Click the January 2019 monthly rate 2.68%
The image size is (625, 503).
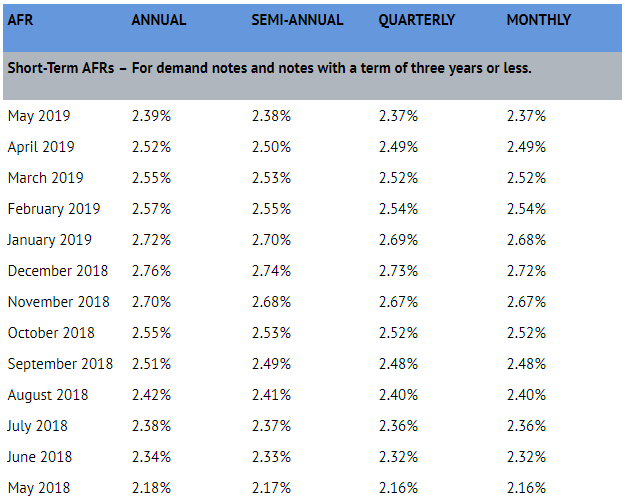tap(526, 240)
